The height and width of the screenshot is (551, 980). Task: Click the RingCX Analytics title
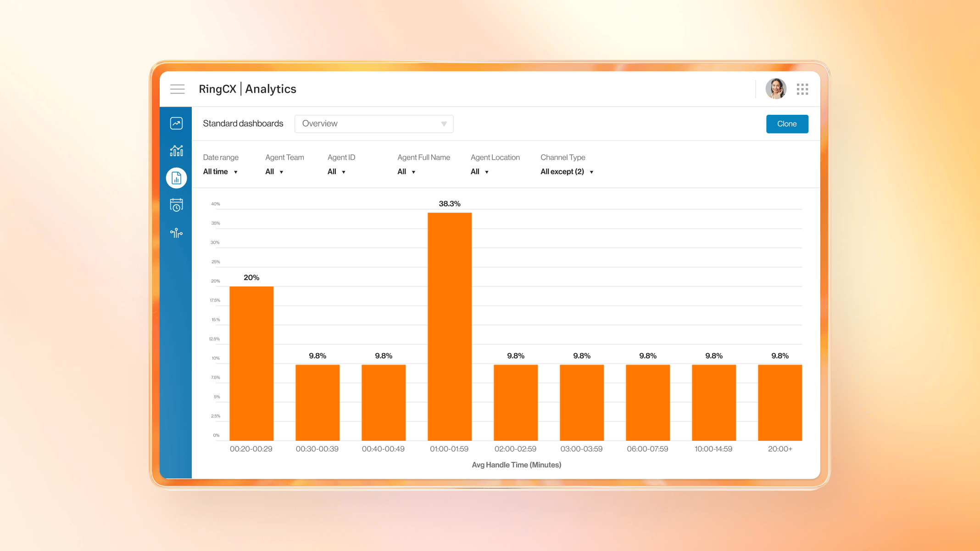247,89
